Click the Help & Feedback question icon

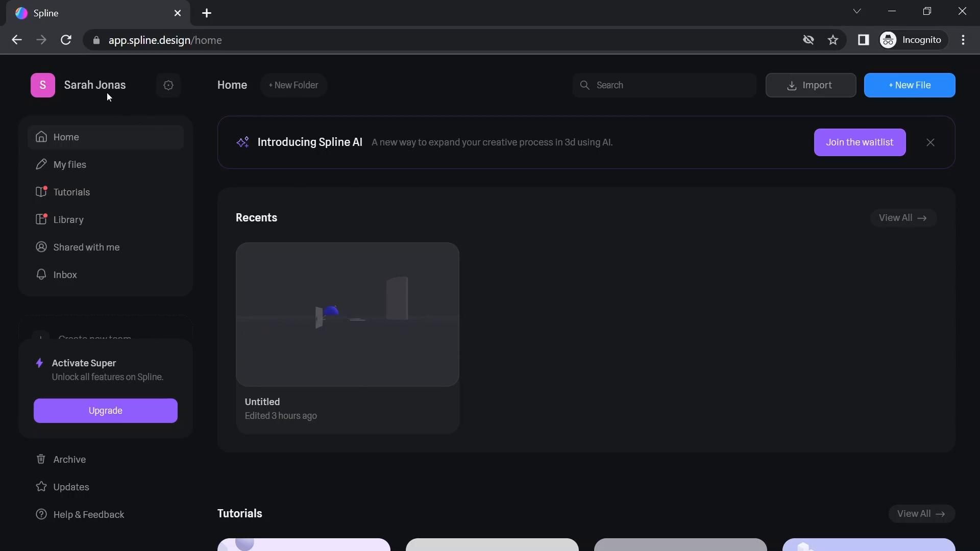[41, 514]
